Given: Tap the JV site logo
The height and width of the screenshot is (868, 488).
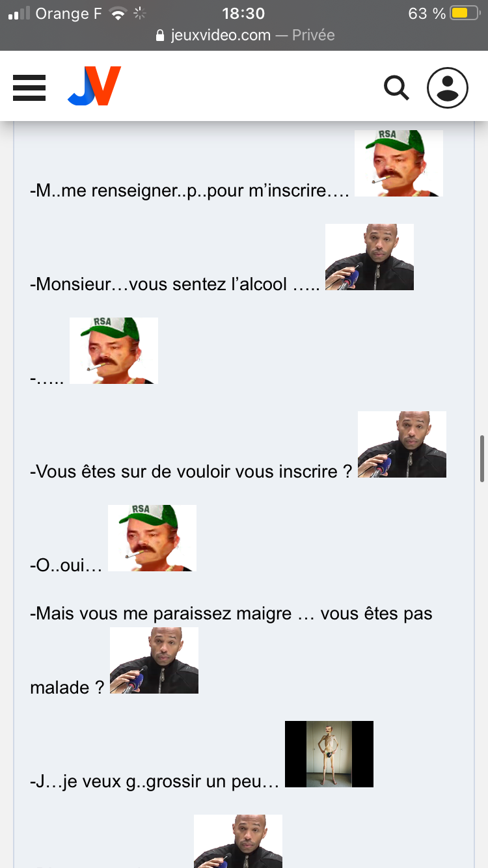Looking at the screenshot, I should (94, 86).
